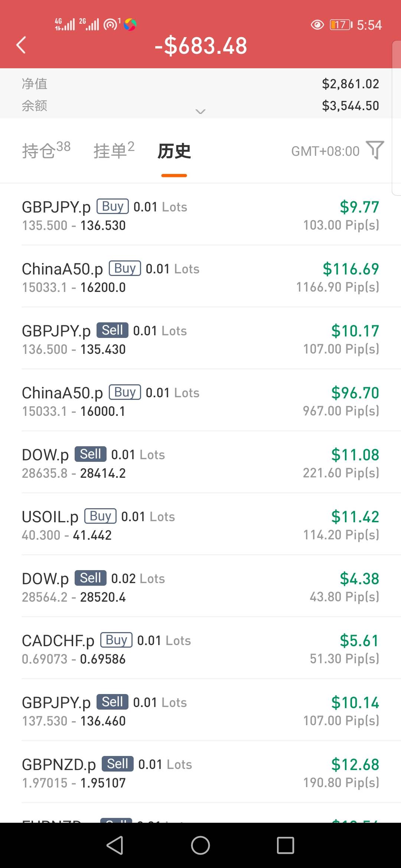Tap the back arrow in the header
This screenshot has width=401, height=868.
pyautogui.click(x=22, y=45)
